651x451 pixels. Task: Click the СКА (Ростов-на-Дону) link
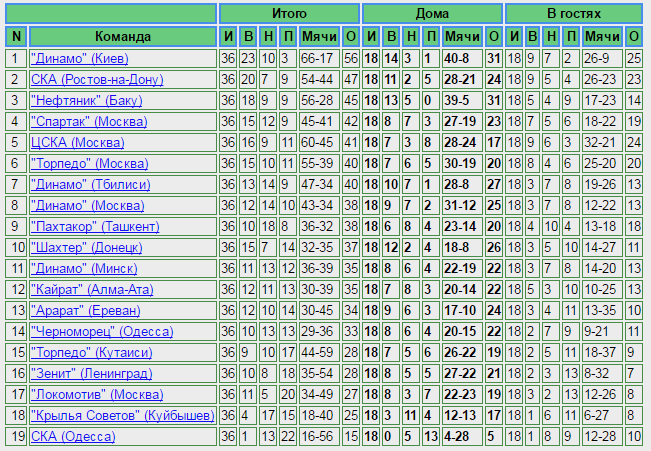[96, 79]
